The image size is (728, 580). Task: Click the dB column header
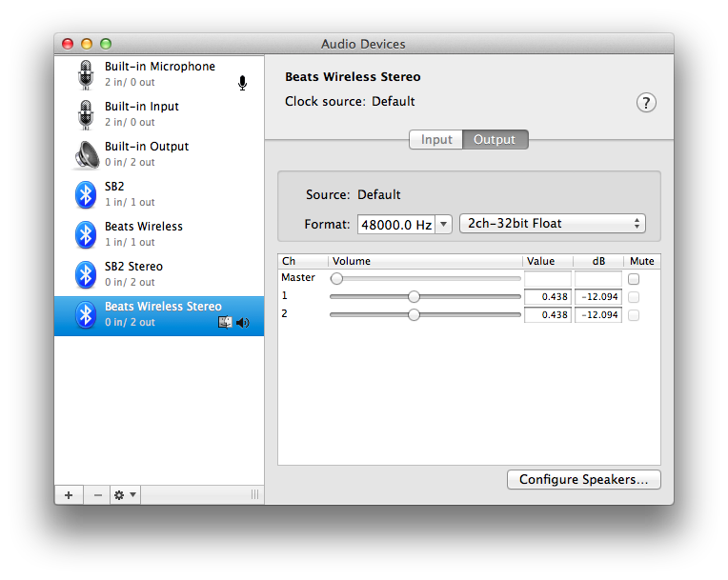pyautogui.click(x=598, y=261)
